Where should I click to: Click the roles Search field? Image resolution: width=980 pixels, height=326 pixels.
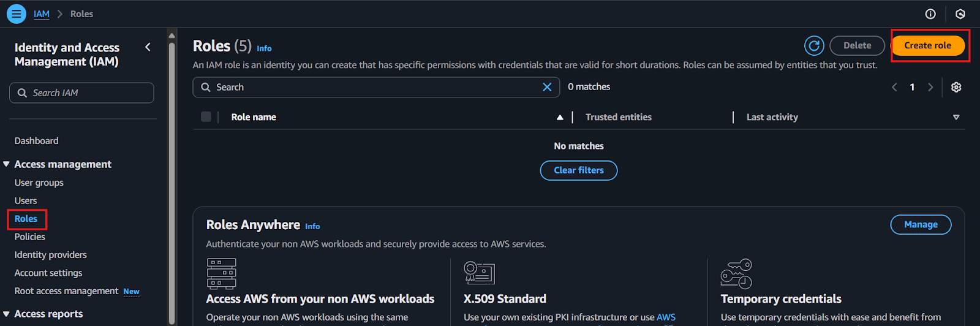click(x=376, y=87)
